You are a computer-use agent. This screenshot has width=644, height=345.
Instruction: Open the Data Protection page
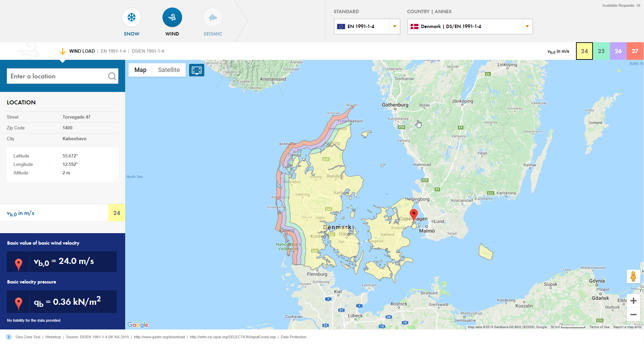[294, 337]
